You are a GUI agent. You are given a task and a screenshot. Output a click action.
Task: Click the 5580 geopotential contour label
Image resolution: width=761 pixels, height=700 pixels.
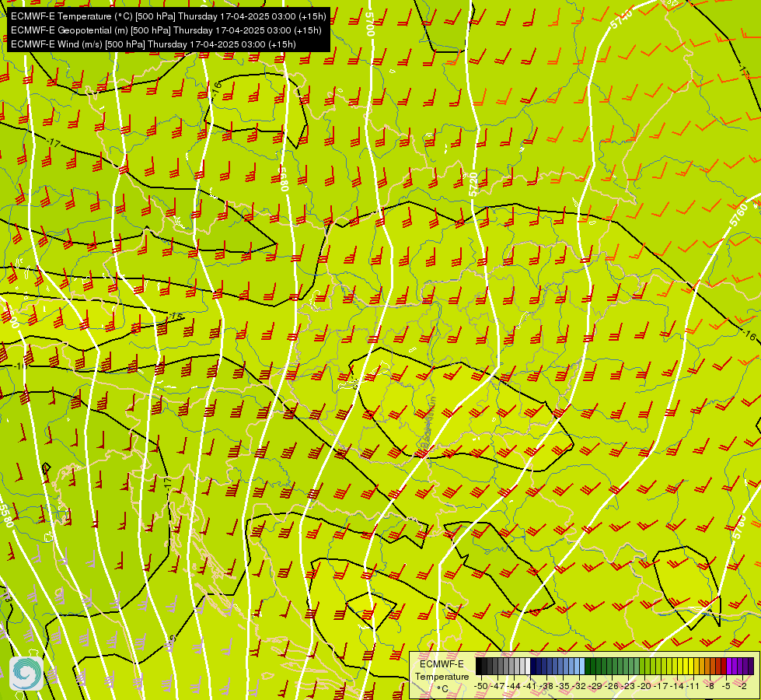(5, 516)
